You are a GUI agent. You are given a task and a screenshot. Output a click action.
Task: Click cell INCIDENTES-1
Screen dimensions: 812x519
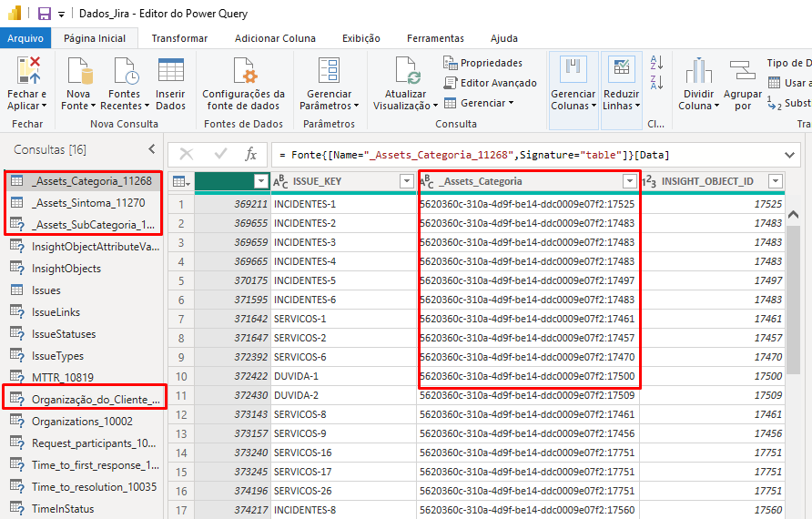343,204
